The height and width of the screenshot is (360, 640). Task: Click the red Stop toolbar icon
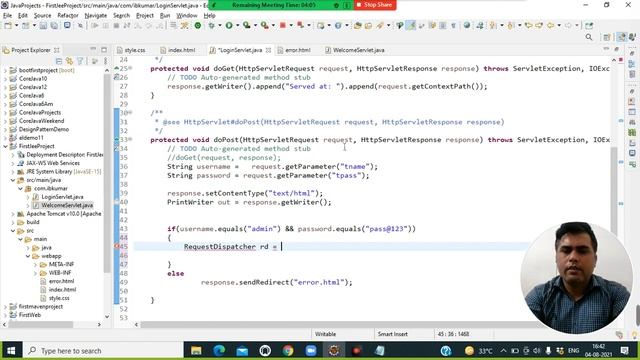point(282,25)
